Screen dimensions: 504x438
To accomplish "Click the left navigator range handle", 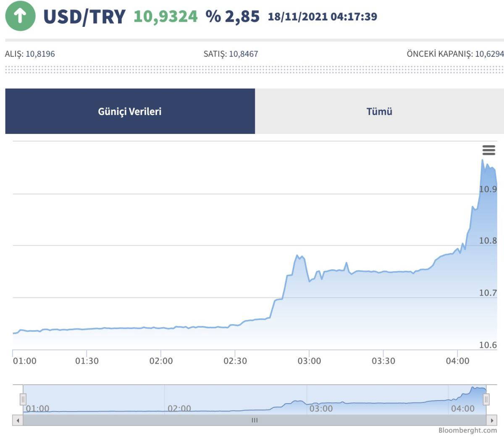I will (23, 399).
